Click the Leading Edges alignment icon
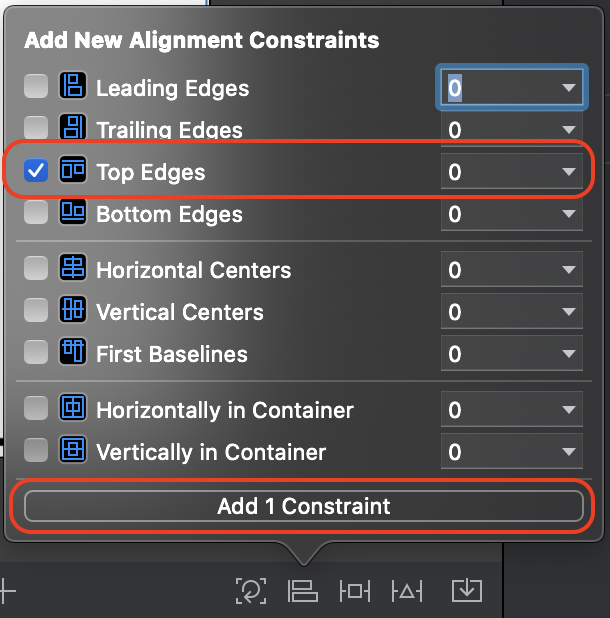This screenshot has height=618, width=610. (x=73, y=85)
